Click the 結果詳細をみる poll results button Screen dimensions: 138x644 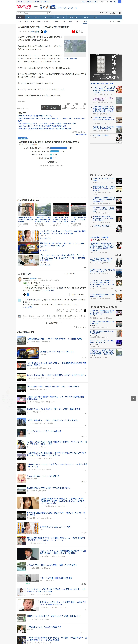click(x=52, y=162)
